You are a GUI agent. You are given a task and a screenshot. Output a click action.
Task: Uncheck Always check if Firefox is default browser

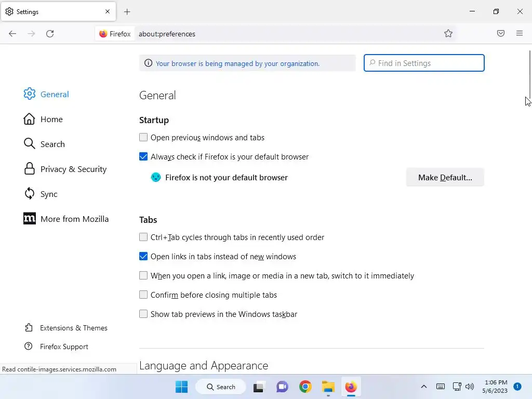pos(143,157)
